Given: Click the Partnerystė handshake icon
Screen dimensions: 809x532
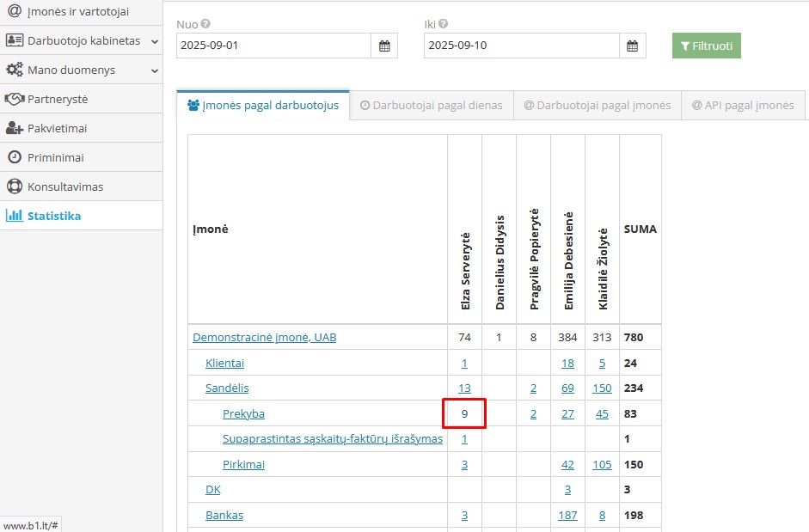Looking at the screenshot, I should pos(14,99).
